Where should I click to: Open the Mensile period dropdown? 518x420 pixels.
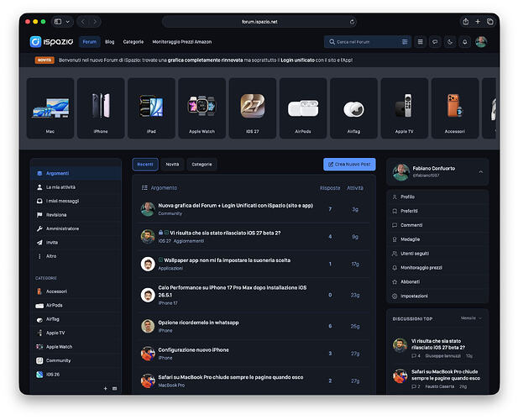472,318
